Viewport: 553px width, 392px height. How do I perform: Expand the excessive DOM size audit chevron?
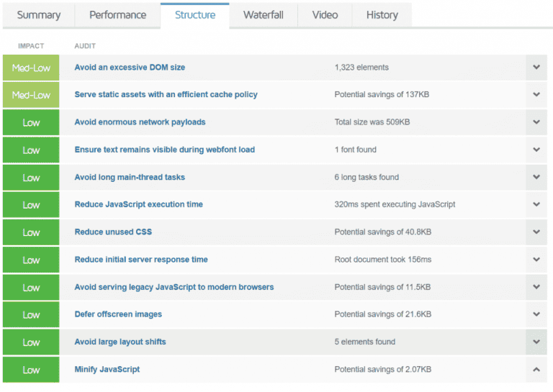point(536,68)
